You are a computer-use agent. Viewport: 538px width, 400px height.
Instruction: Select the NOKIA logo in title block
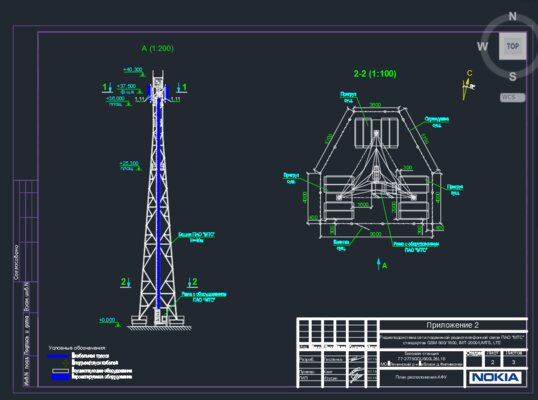(x=495, y=377)
